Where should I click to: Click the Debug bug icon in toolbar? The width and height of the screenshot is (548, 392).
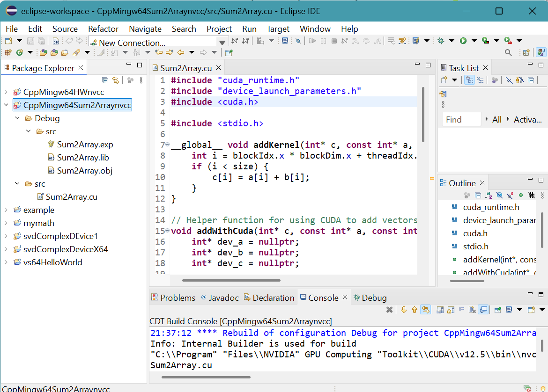[440, 41]
